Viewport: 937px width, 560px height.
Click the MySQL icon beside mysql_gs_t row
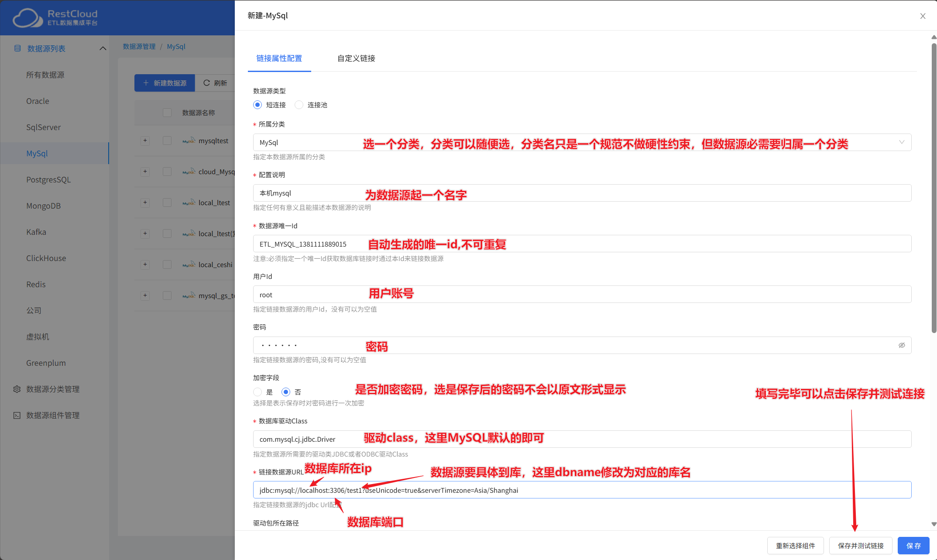pos(189,295)
